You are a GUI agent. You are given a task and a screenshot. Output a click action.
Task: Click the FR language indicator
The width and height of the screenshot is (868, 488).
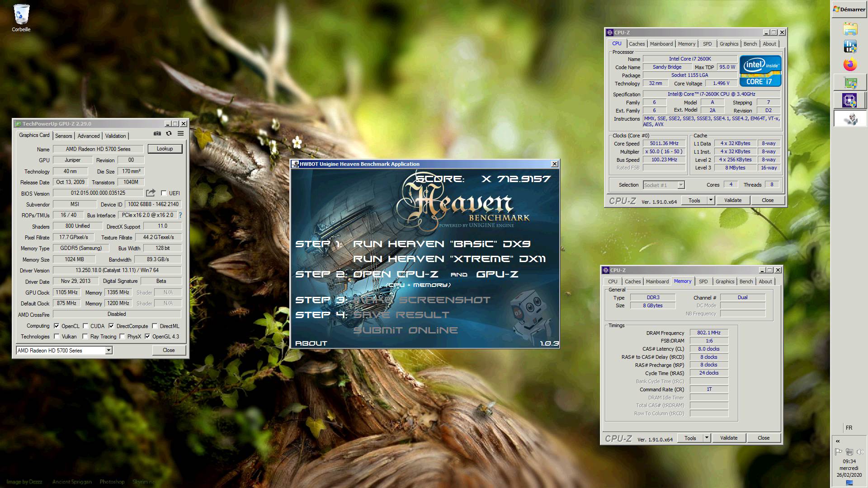(x=849, y=427)
